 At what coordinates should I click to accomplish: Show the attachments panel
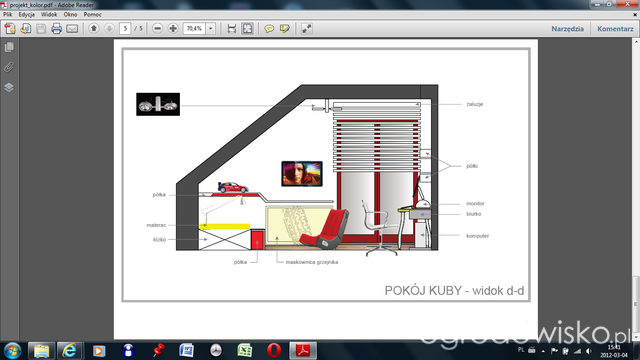pos(9,67)
